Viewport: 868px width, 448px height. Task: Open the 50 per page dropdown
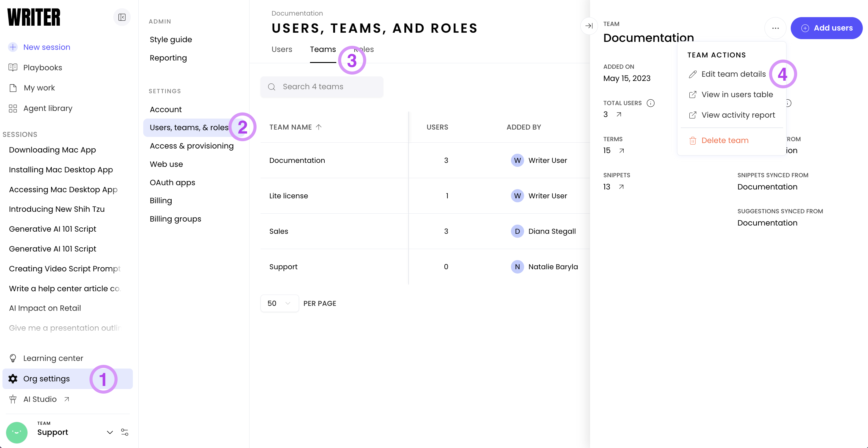pyautogui.click(x=279, y=303)
